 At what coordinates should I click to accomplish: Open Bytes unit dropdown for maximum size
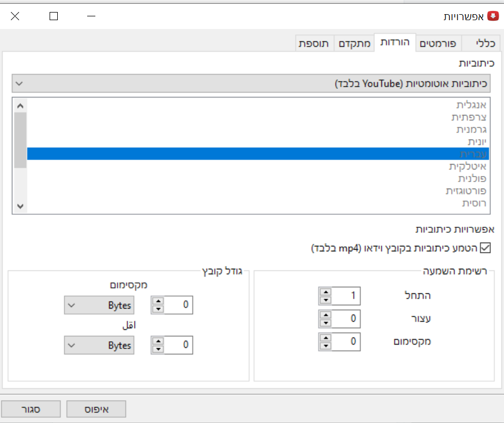(99, 305)
